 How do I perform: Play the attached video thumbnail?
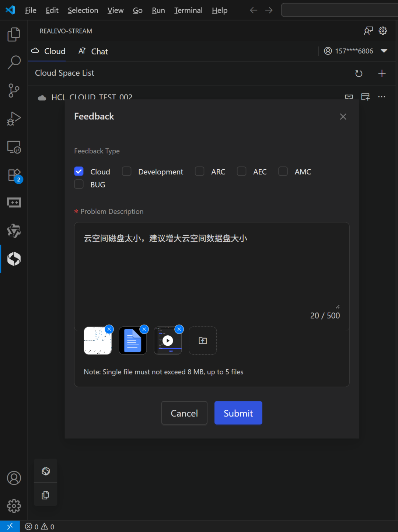click(x=168, y=341)
